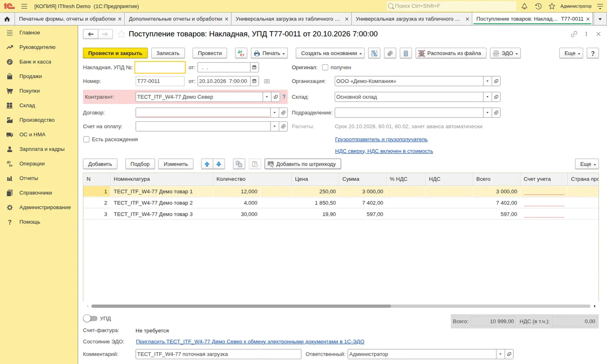Open the Контрагент card icon
Image resolution: width=607 pixels, height=364 pixels.
click(276, 97)
